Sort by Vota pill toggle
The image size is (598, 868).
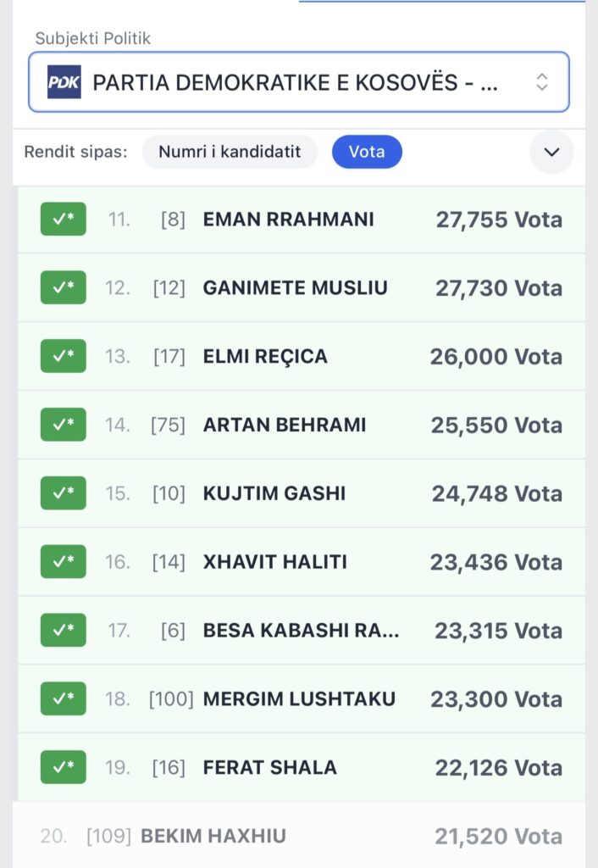pyautogui.click(x=366, y=153)
